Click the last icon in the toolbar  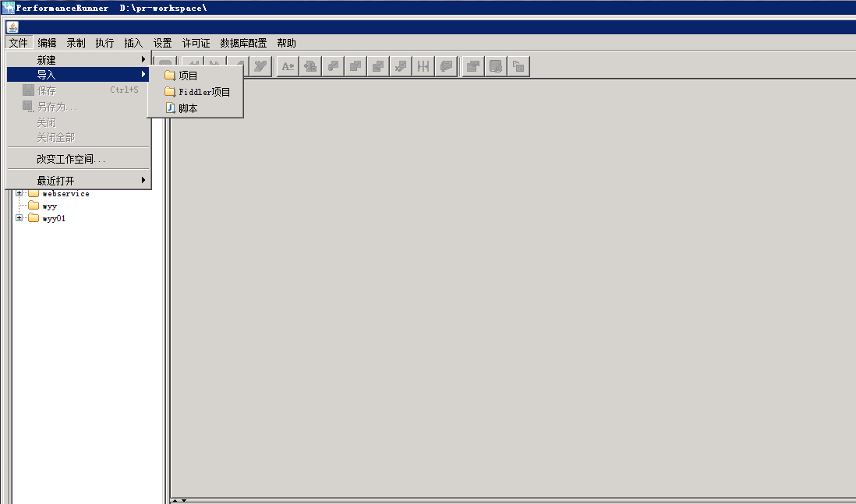pyautogui.click(x=518, y=66)
